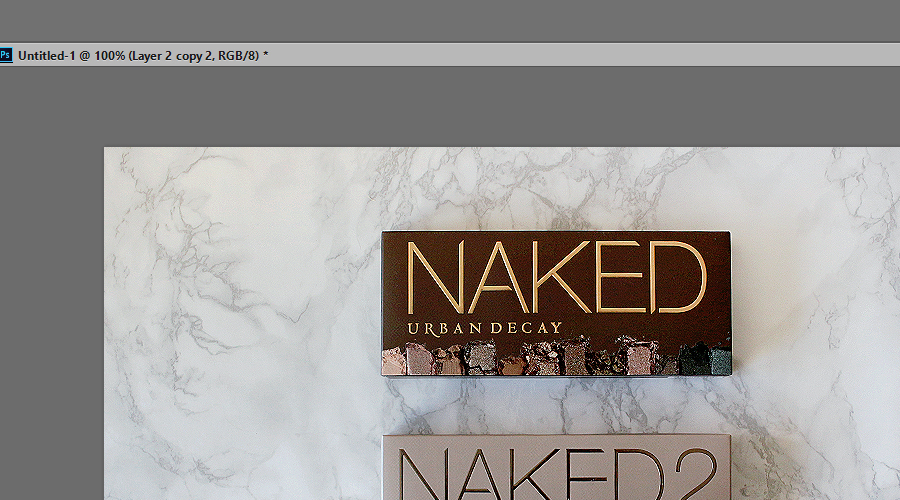Click the letter E in NAKED
This screenshot has width=900, height=500.
point(619,277)
